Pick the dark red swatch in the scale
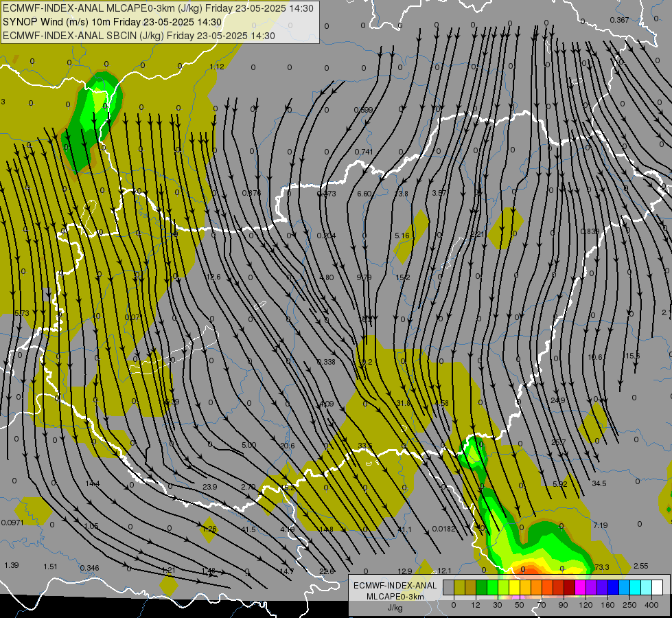 coord(569,588)
